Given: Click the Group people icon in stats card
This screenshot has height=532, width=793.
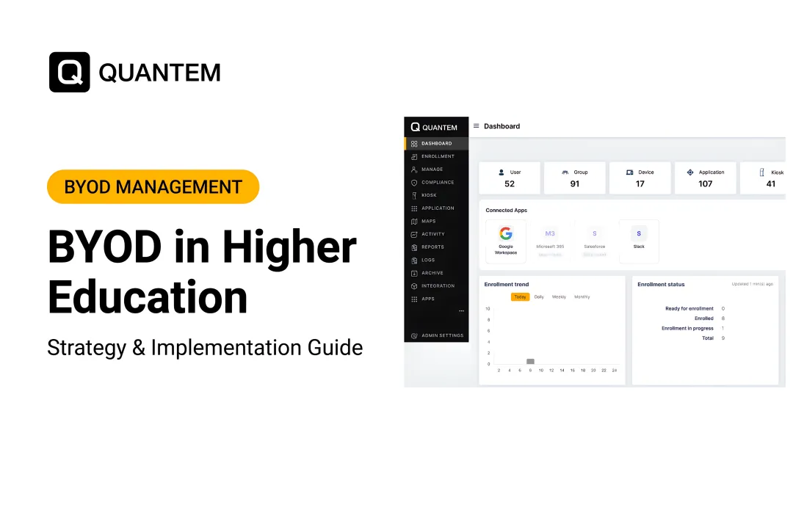Looking at the screenshot, I should [565, 172].
